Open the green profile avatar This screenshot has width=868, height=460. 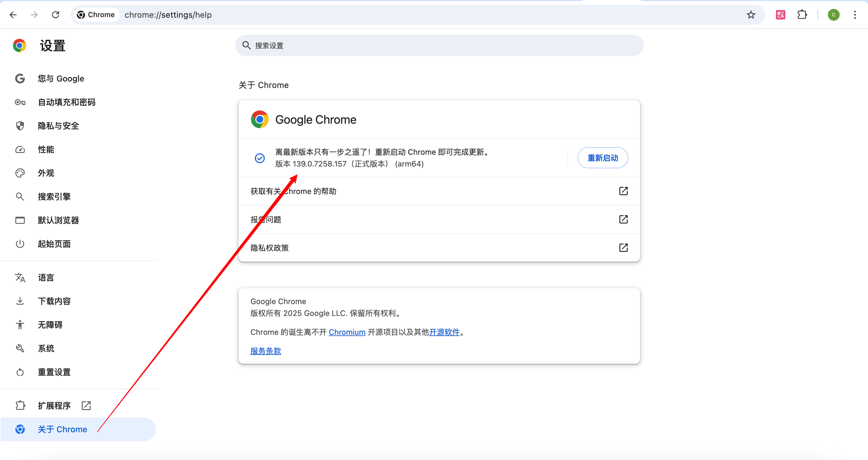tap(834, 15)
